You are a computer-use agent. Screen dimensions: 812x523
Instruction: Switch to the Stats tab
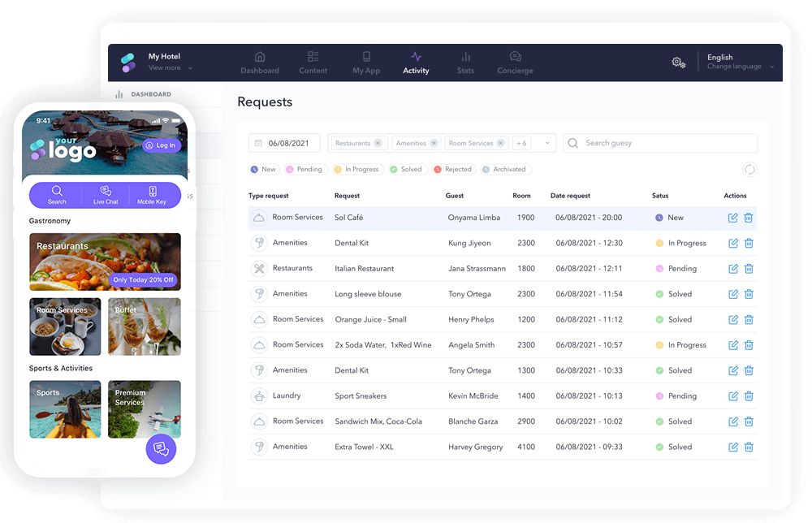click(x=465, y=63)
